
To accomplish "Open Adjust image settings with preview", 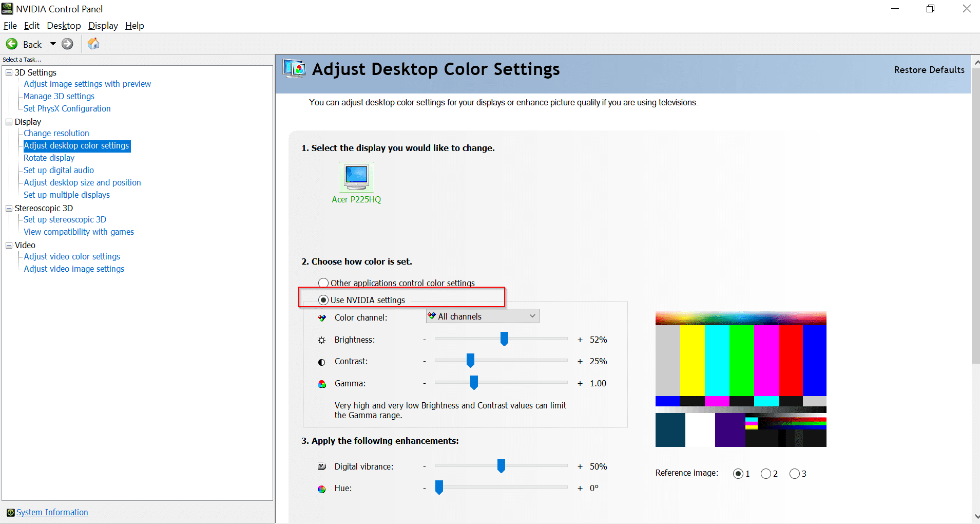I will 87,84.
